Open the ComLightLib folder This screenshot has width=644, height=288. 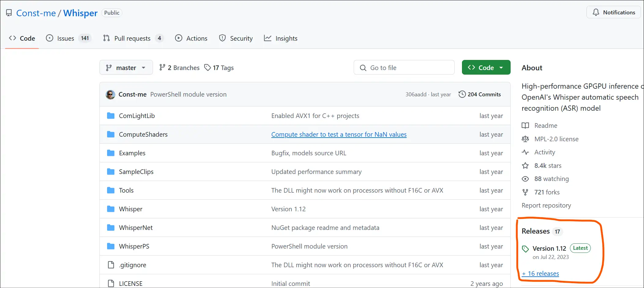coord(137,116)
